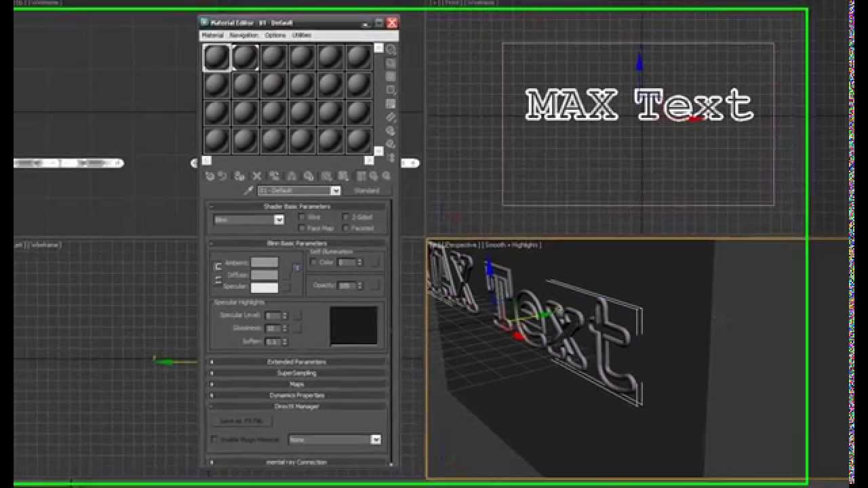
Task: Click Assign Material to Selection icon
Action: tap(239, 176)
